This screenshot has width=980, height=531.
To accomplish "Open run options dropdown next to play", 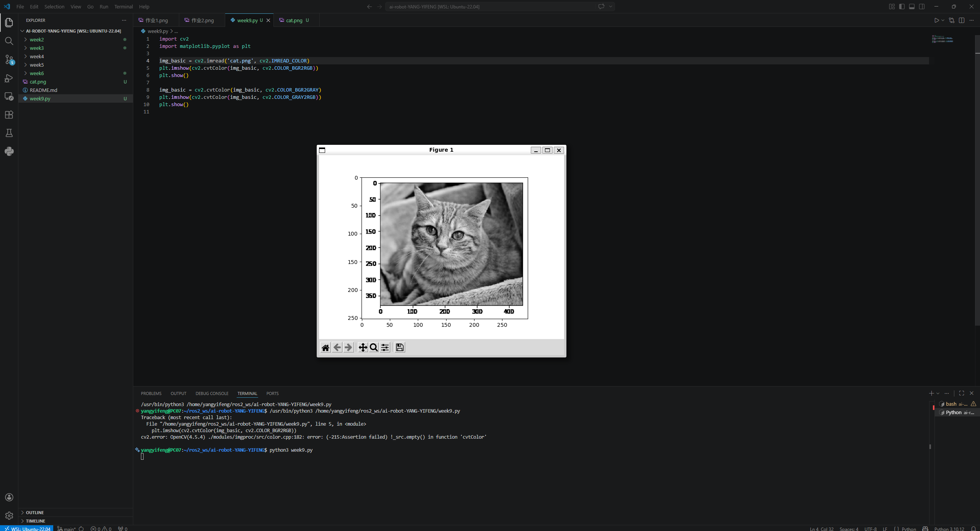I will point(943,20).
